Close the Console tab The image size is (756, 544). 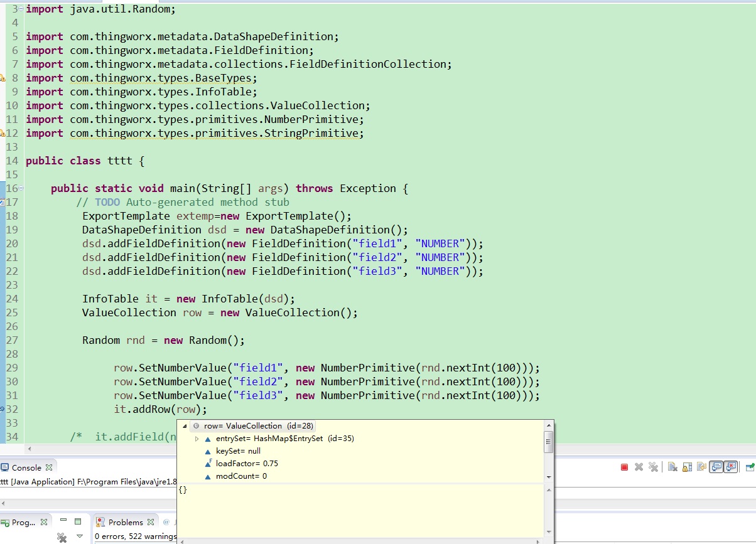point(50,467)
